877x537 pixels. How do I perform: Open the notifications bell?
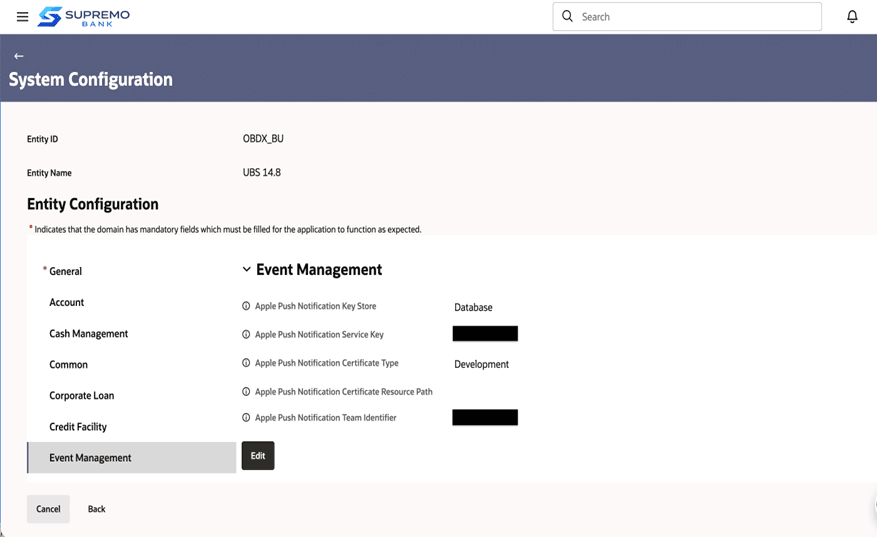pos(852,17)
